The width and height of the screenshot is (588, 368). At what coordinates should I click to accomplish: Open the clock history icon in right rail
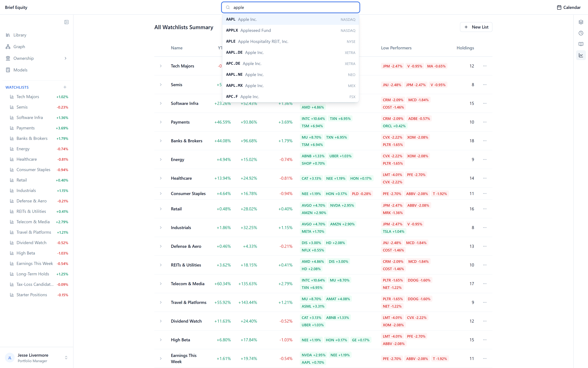581,33
